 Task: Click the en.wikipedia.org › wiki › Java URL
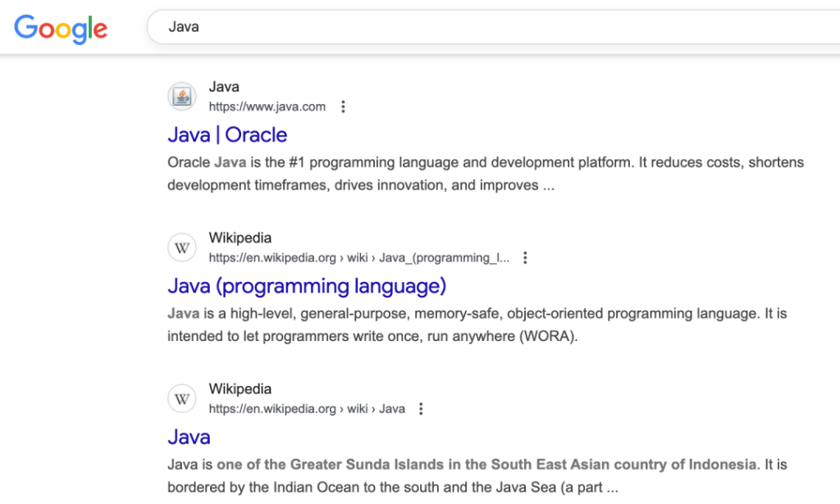(x=307, y=409)
